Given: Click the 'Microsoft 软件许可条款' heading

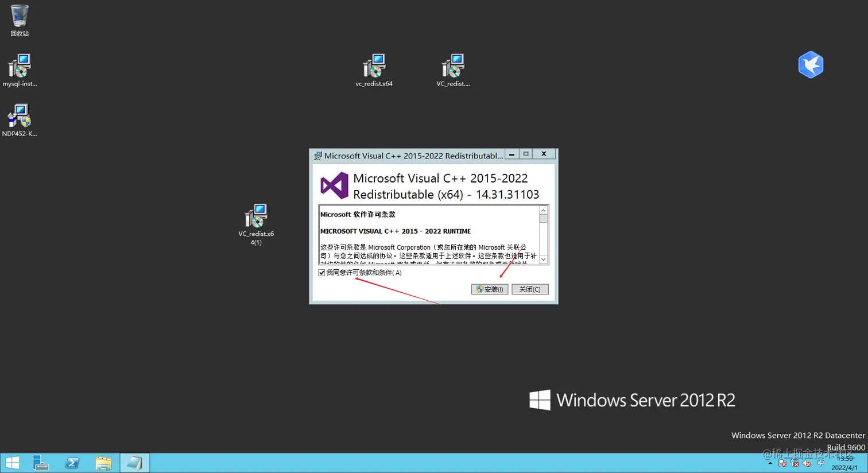Looking at the screenshot, I should click(x=358, y=215).
